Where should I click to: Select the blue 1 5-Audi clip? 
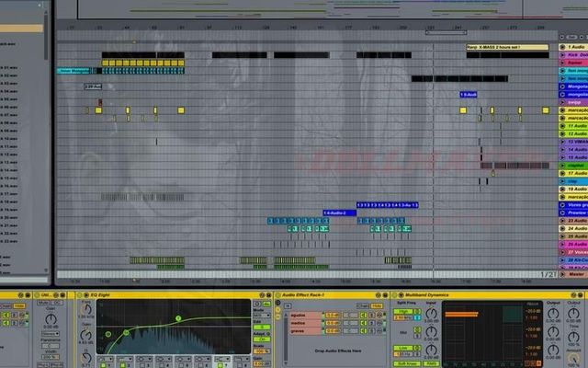pos(469,94)
